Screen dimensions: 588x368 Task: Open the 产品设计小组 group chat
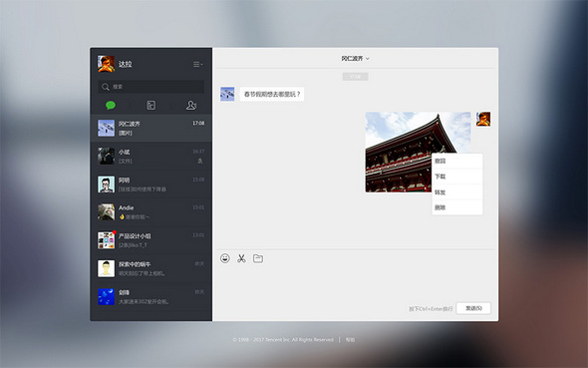(x=151, y=240)
